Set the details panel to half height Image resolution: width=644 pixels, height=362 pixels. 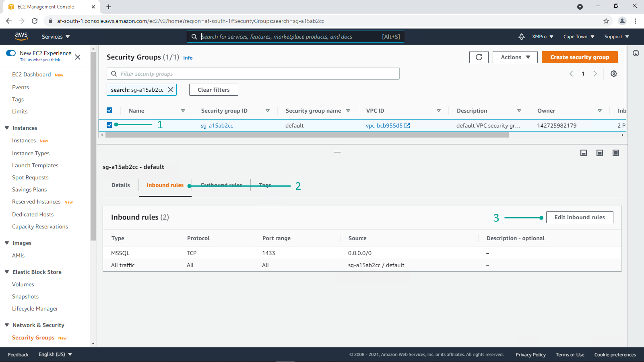[x=600, y=153]
